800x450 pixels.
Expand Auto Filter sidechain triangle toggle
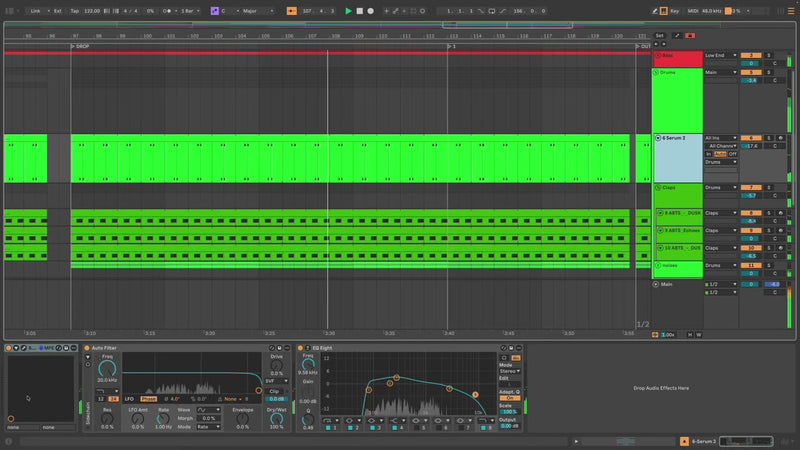[88, 357]
